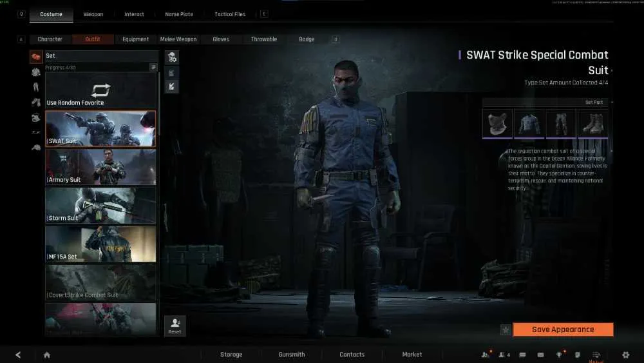This screenshot has width=644, height=363.
Task: Click the Set Part header label
Action: (x=594, y=103)
